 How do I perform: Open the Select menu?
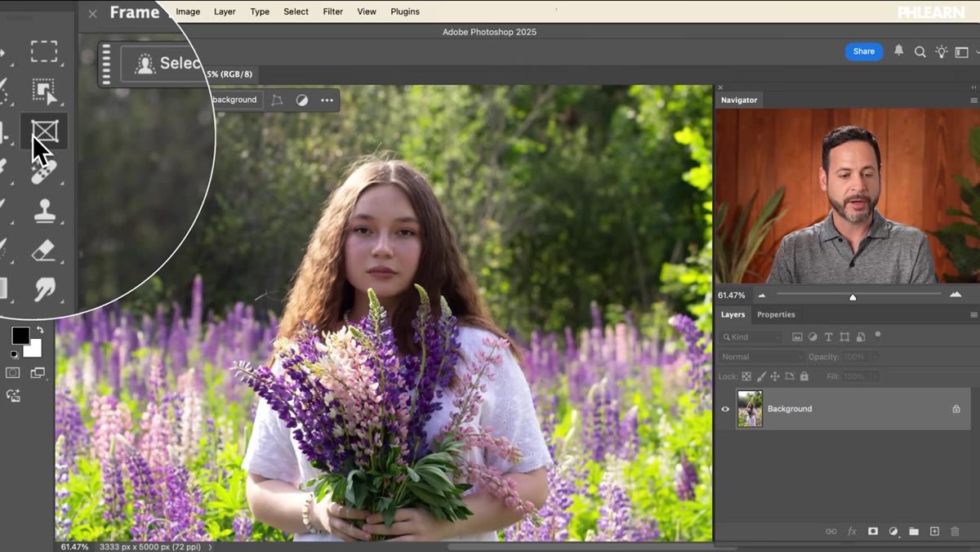(x=296, y=11)
